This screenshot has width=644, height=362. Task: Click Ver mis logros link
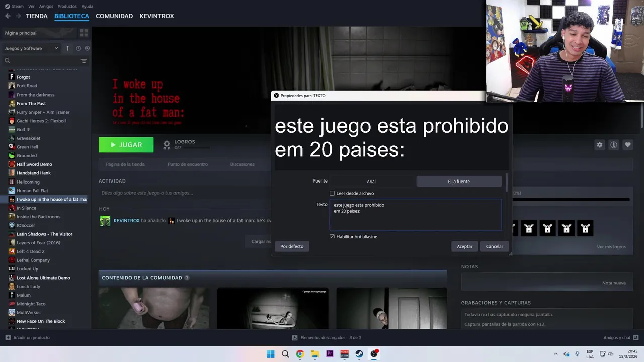(611, 247)
